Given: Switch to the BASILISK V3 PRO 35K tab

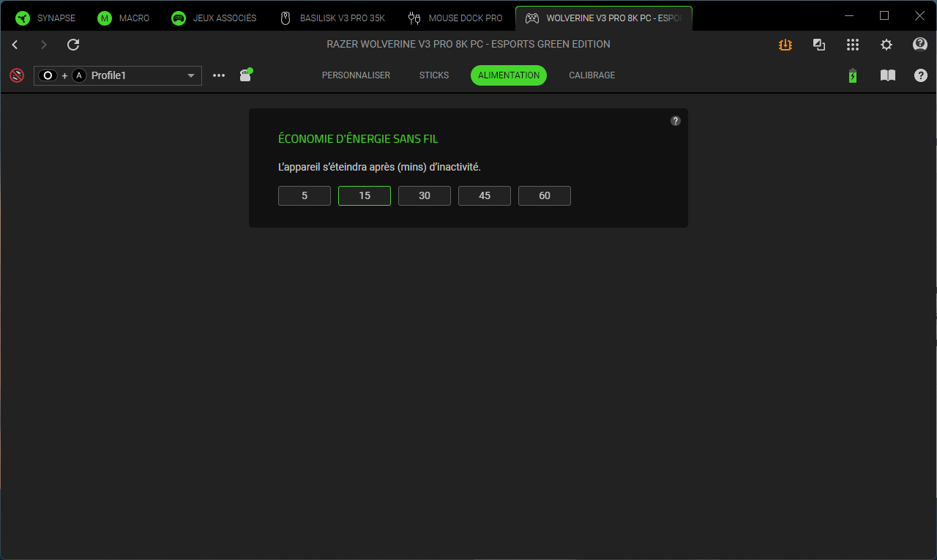Looking at the screenshot, I should tap(332, 18).
